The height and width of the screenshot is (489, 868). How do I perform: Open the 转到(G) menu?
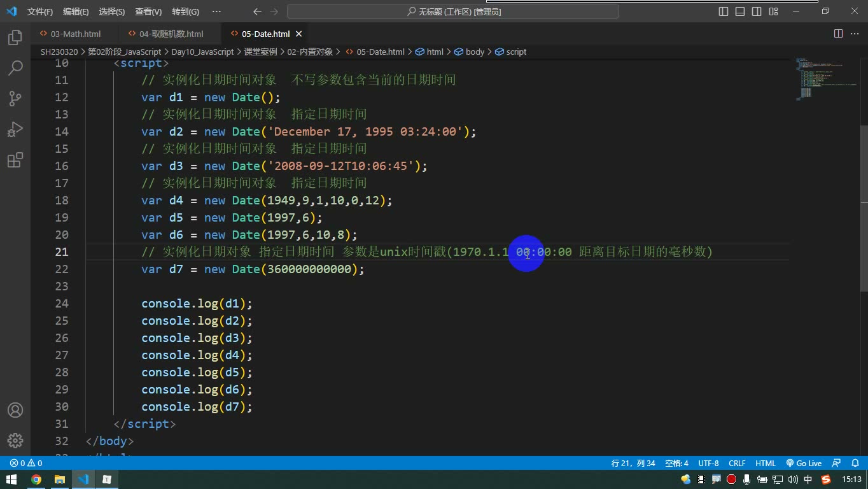point(185,11)
